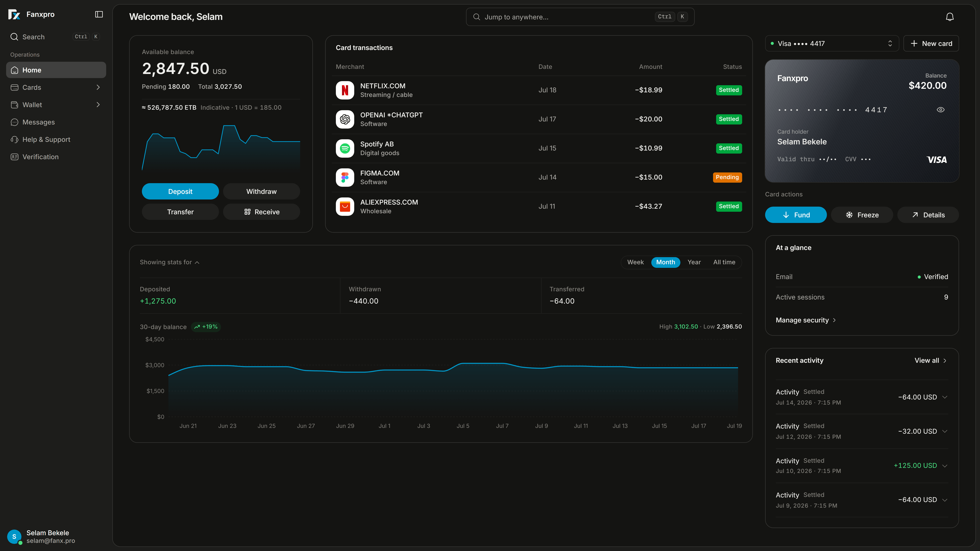Image resolution: width=980 pixels, height=551 pixels.
Task: Click the Messages chat bubble icon
Action: pyautogui.click(x=15, y=122)
